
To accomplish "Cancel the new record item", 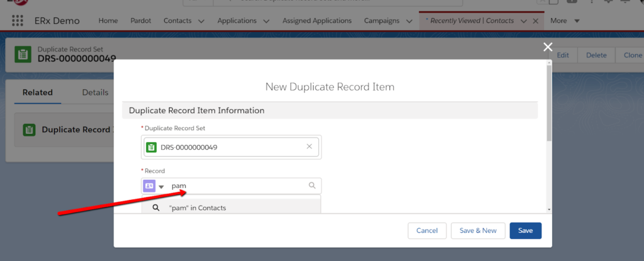I will 427,231.
